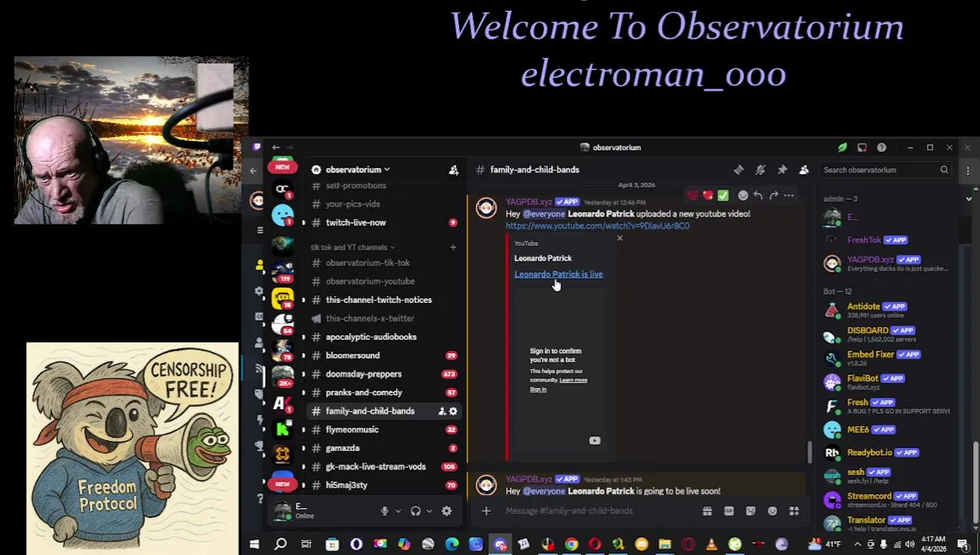980x555 pixels.
Task: Click the @everyone mention in first message
Action: pyautogui.click(x=544, y=214)
